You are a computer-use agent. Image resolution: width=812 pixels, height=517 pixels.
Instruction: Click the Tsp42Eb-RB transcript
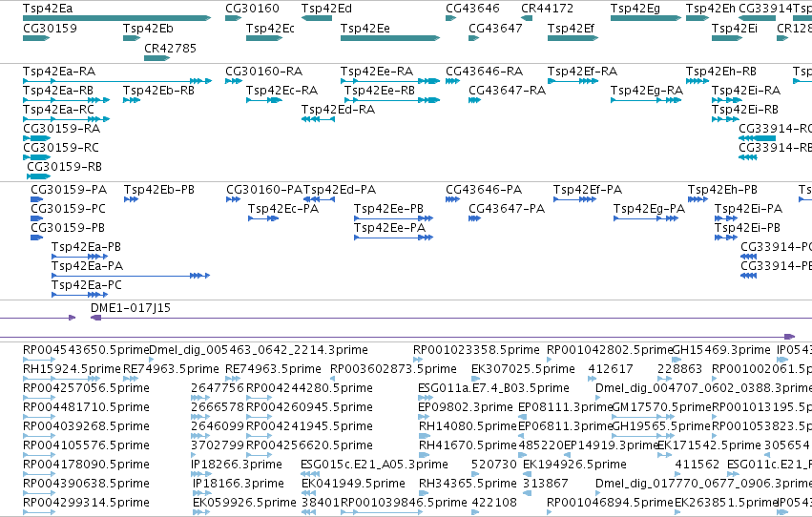[x=132, y=100]
